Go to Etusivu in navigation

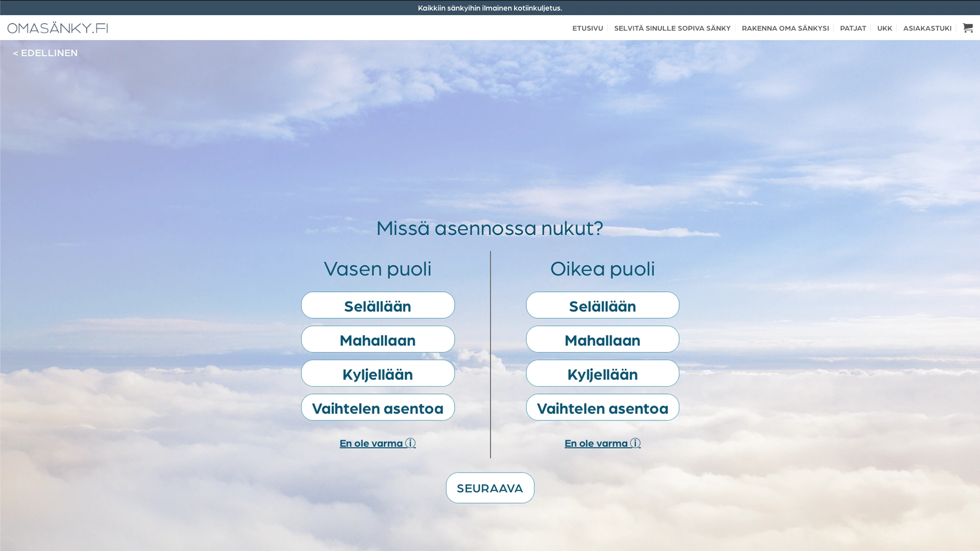tap(587, 28)
